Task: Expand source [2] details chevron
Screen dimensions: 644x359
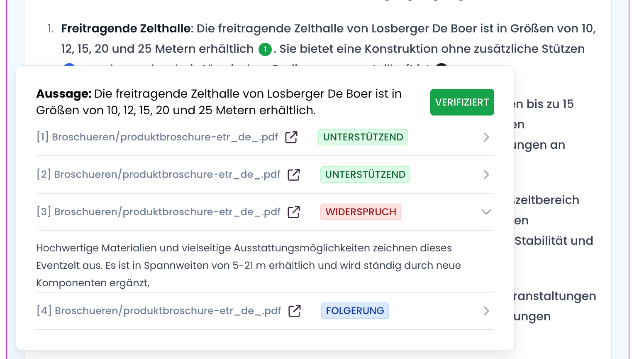Action: (x=486, y=175)
